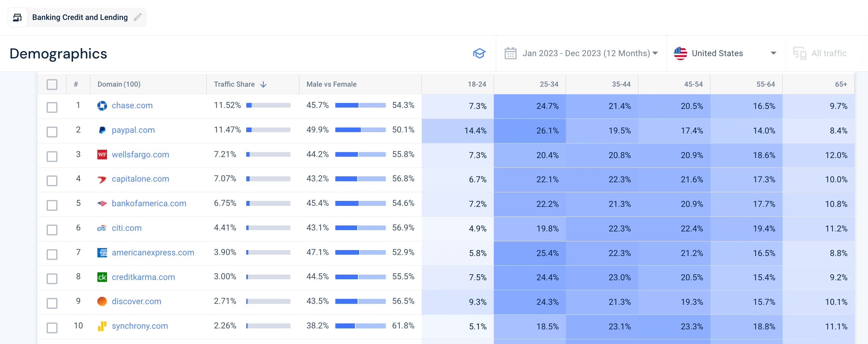Click the 11.52% traffic share value
The width and height of the screenshot is (868, 344).
point(227,105)
